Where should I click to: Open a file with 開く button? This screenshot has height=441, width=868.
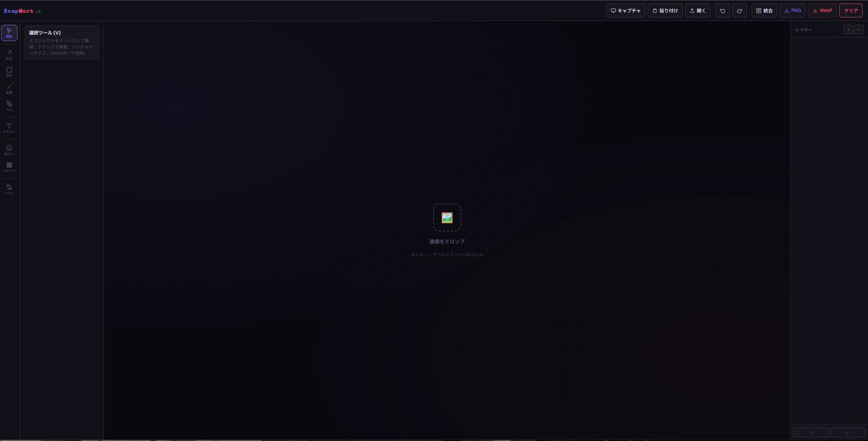tap(697, 11)
